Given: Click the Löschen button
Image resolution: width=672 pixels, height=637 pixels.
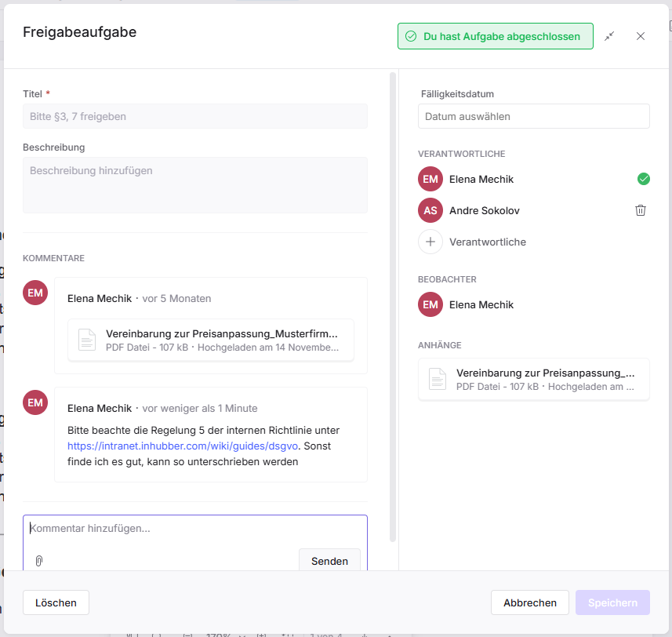Looking at the screenshot, I should (x=56, y=602).
